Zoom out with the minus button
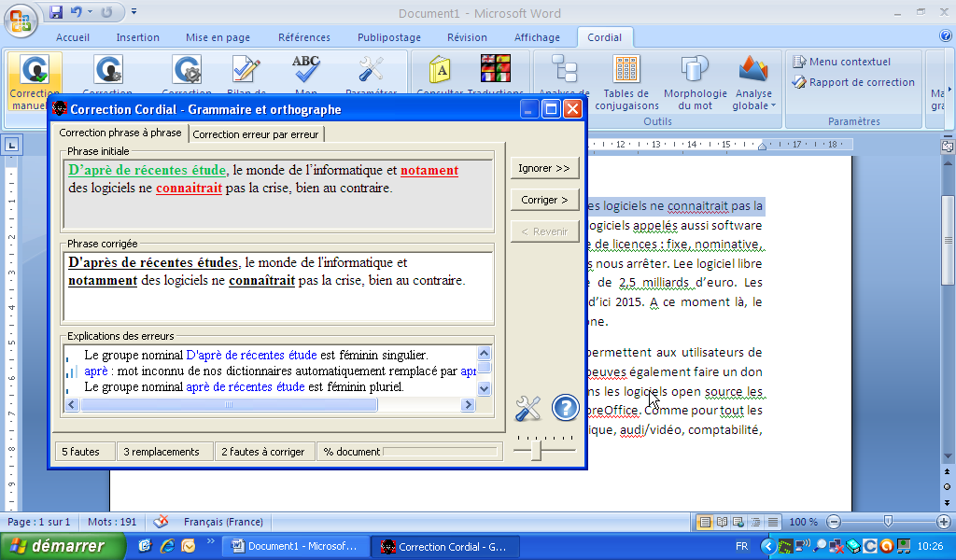Viewport: 956px width, 560px height. coord(834,523)
